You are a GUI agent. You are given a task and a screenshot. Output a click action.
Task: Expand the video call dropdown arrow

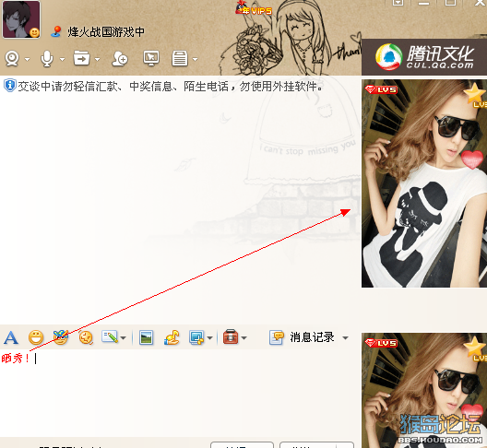(x=28, y=59)
